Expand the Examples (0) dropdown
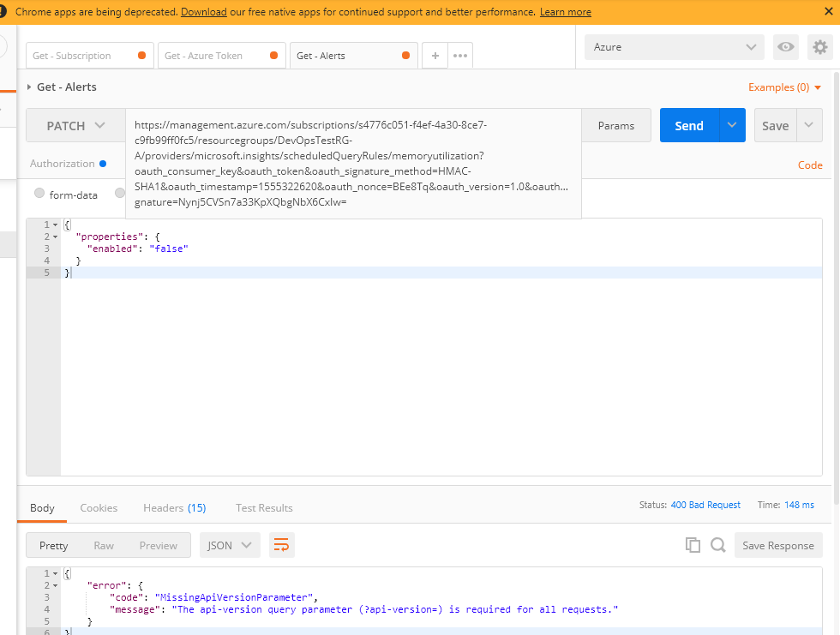 pyautogui.click(x=783, y=87)
